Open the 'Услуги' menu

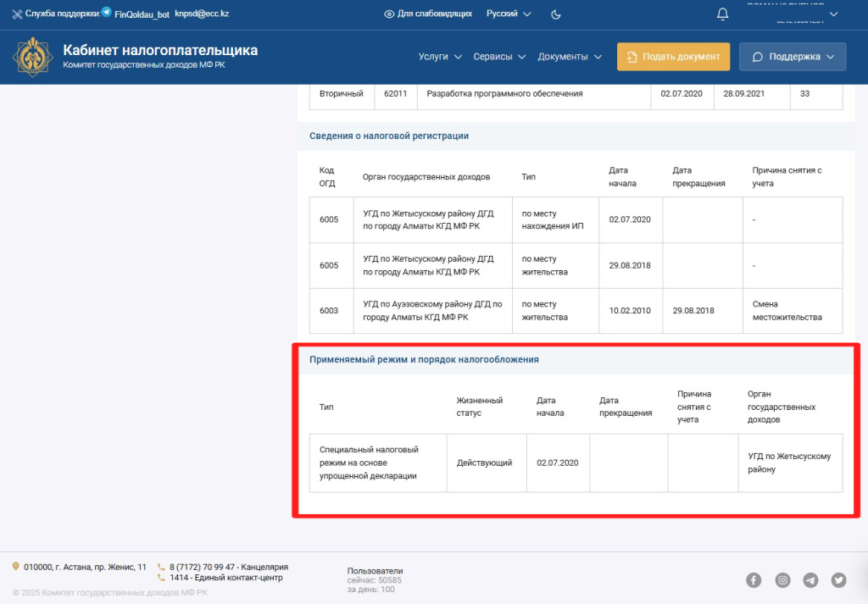coord(440,57)
